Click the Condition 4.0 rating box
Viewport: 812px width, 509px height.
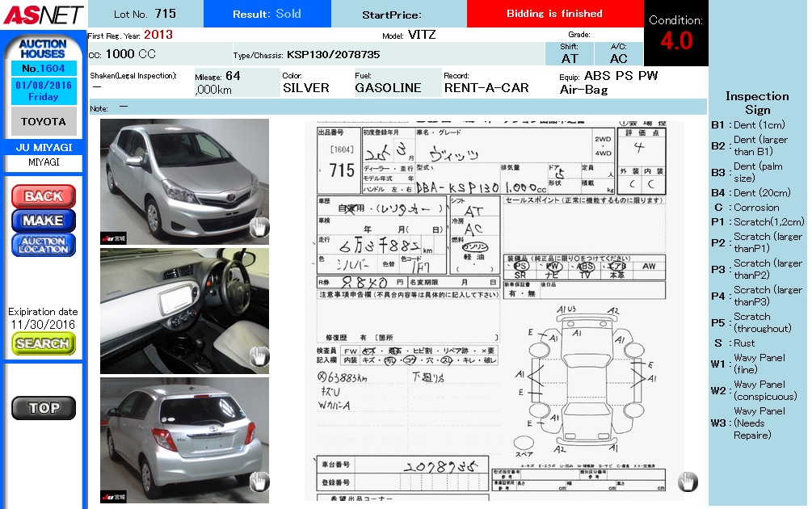[x=676, y=33]
